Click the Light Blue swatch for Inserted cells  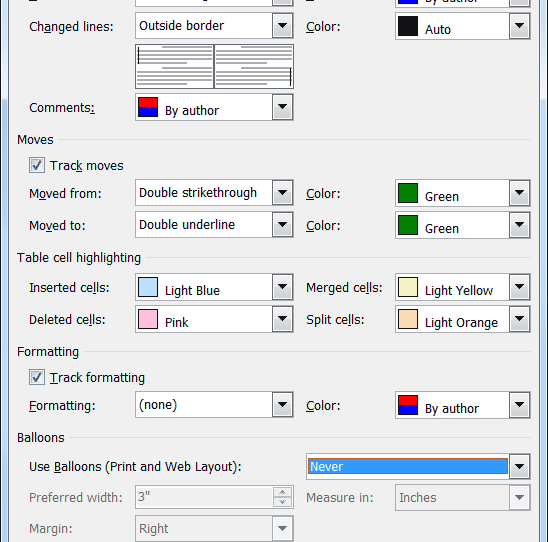[x=148, y=287]
